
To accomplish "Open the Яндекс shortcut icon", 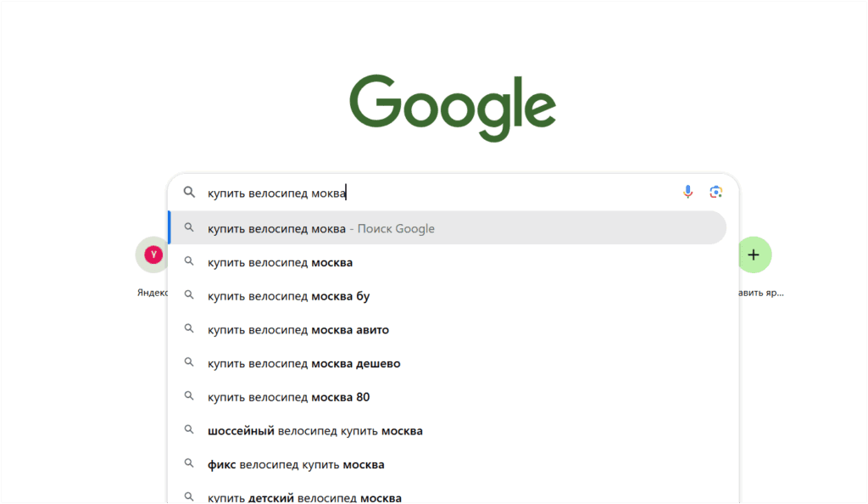I will 153,255.
